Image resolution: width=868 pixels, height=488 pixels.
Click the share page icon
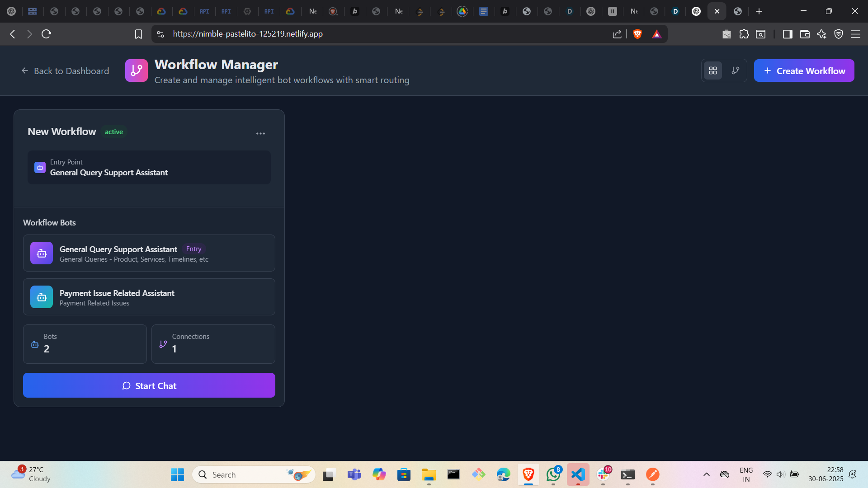[617, 34]
